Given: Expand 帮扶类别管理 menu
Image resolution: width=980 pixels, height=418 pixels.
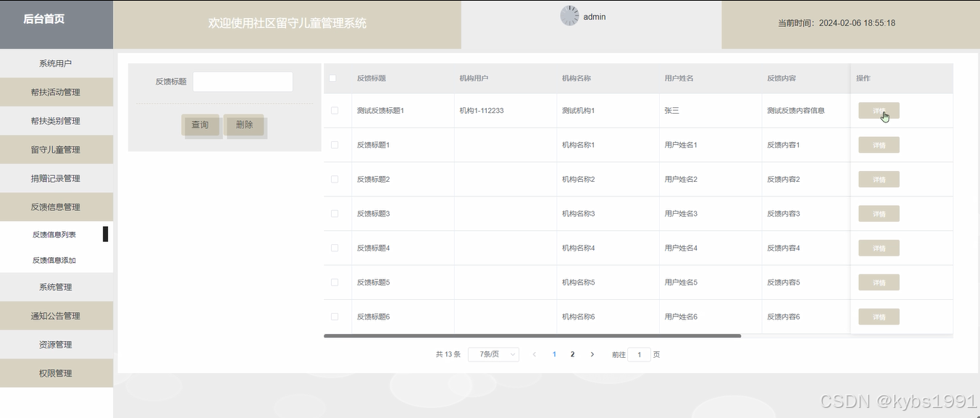Looking at the screenshot, I should pyautogui.click(x=56, y=121).
